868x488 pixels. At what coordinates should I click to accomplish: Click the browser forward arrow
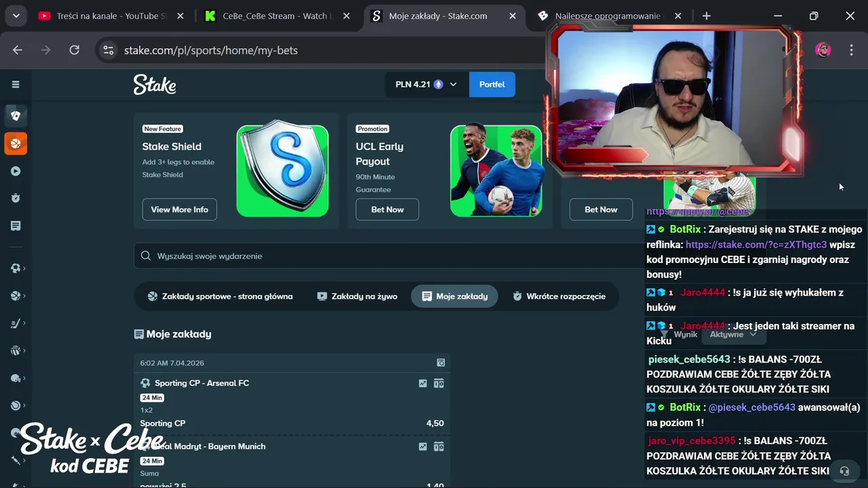46,50
